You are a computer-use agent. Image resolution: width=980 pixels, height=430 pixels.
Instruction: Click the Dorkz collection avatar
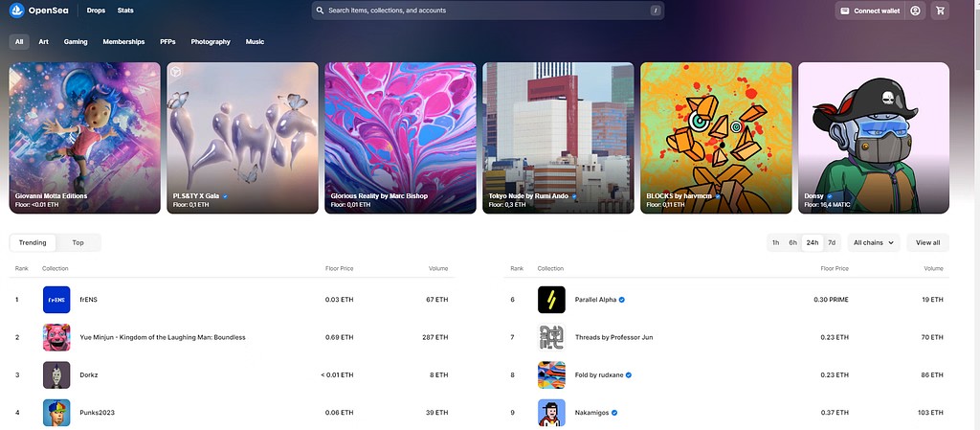[x=56, y=374]
